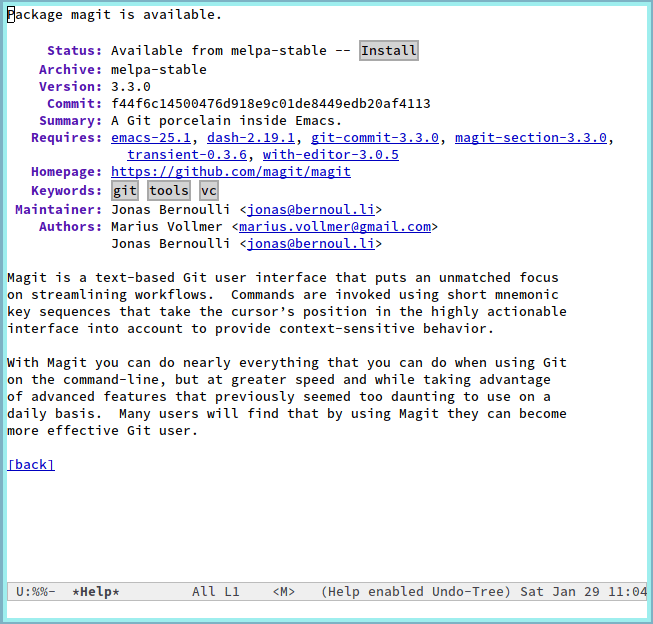Viewport: 653px width, 624px height.
Task: Click the paragraph starting 'Magit is a text-based'
Action: (287, 303)
